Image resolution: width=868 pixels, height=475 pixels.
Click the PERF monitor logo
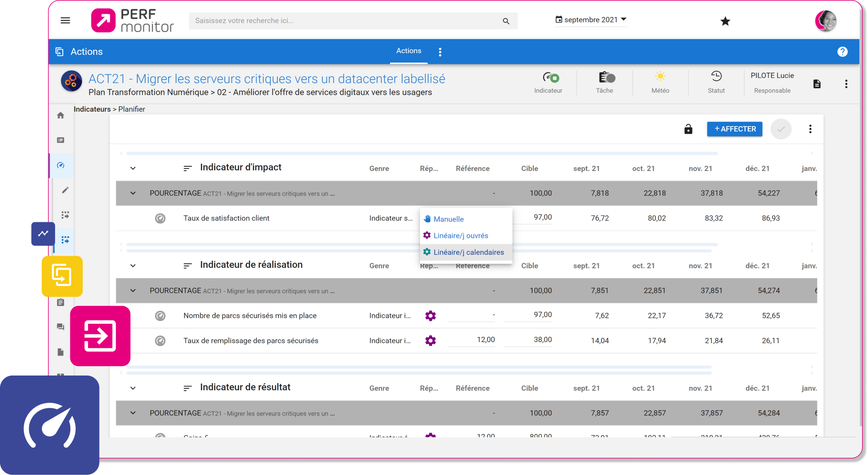tap(132, 21)
